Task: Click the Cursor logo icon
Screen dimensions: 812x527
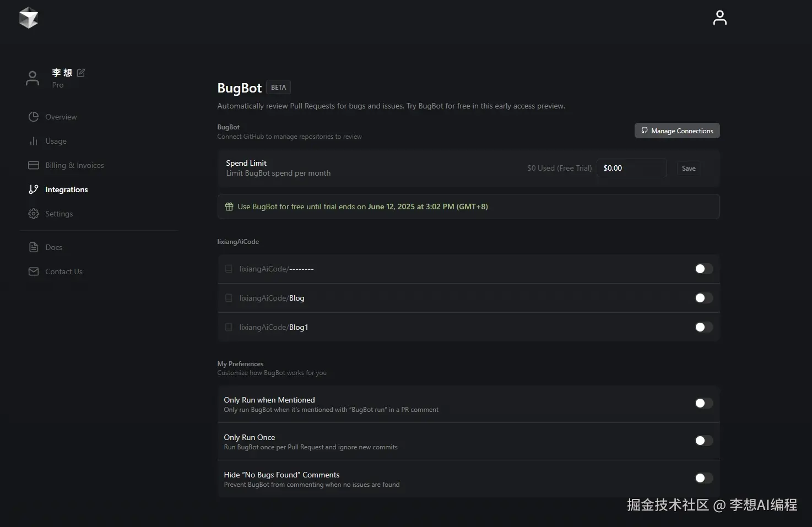Action: [x=29, y=18]
